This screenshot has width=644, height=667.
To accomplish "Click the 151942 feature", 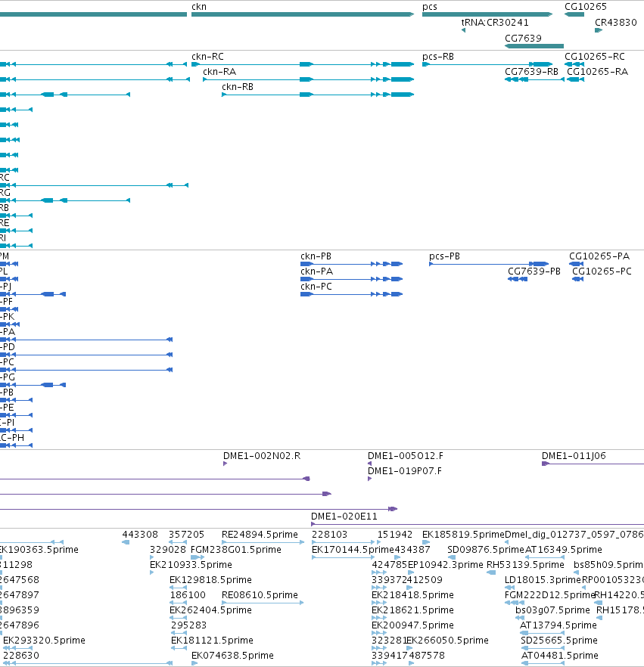I will click(x=380, y=542).
